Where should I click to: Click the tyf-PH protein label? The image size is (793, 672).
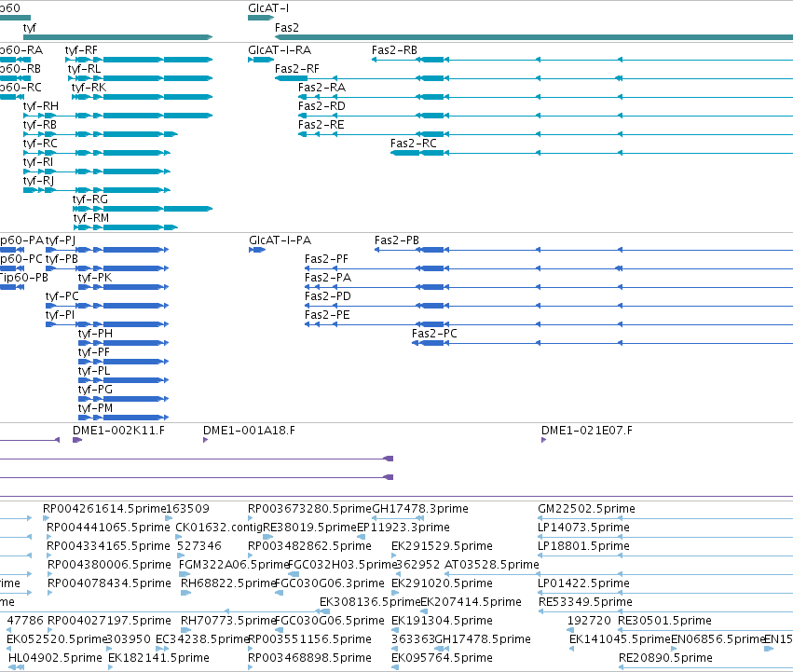95,334
